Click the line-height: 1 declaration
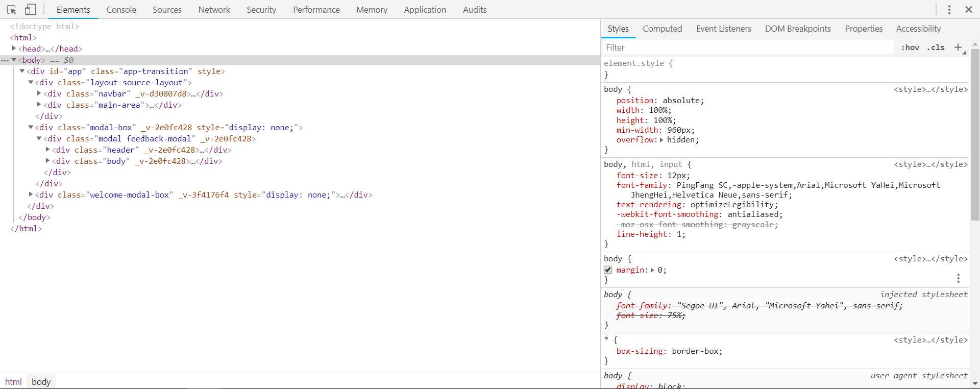Screen dimensions: 980x389 point(651,234)
